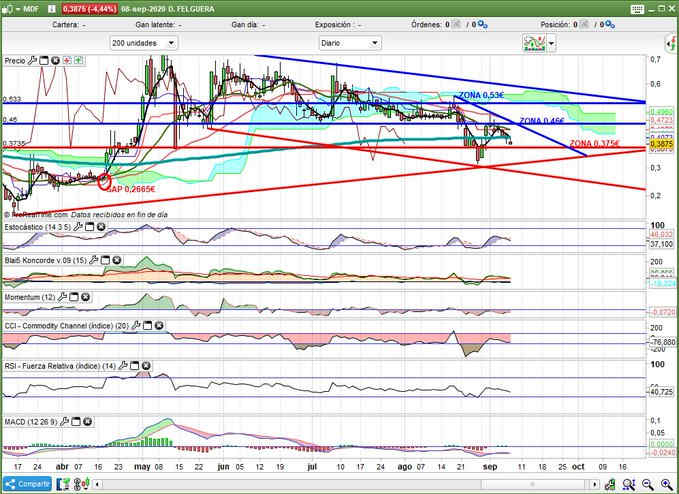The height and width of the screenshot is (494, 679).
Task: Click the GAP 0,2665€ annotation
Action: [131, 189]
